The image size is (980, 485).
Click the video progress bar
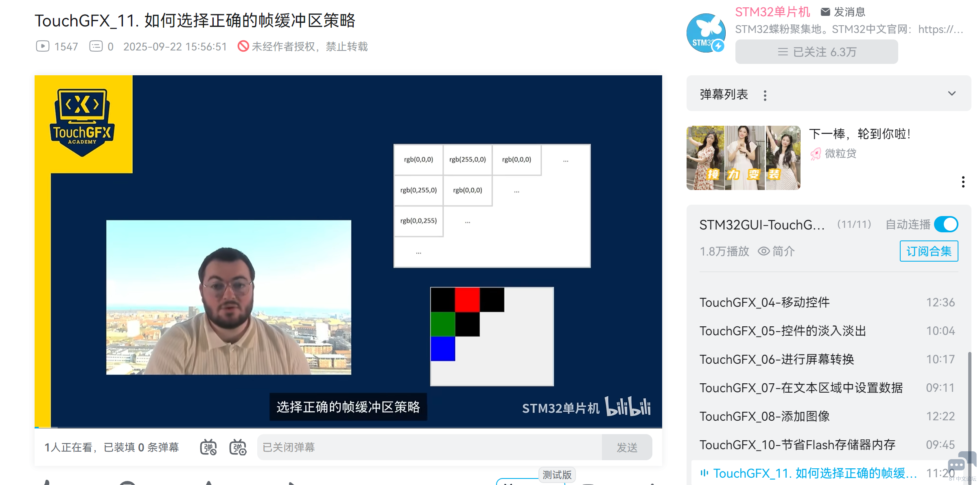click(x=348, y=428)
